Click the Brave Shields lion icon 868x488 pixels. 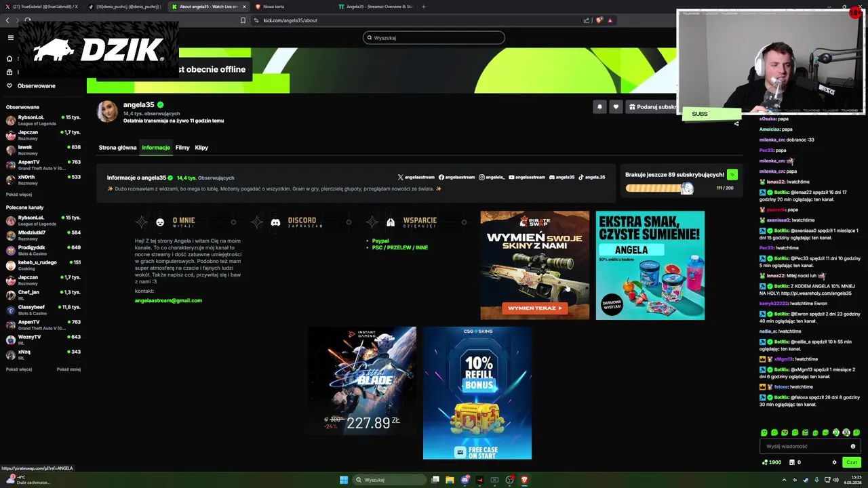(599, 20)
